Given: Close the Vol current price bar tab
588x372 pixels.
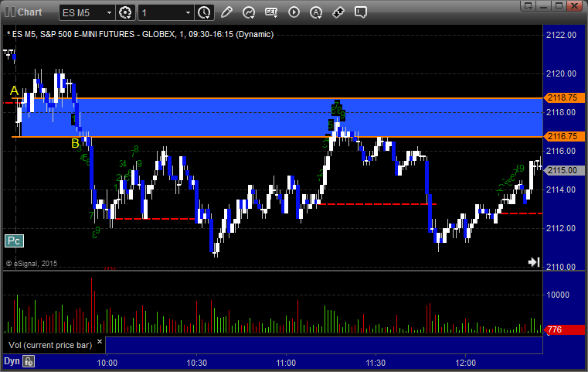Looking at the screenshot, I should (100, 342).
